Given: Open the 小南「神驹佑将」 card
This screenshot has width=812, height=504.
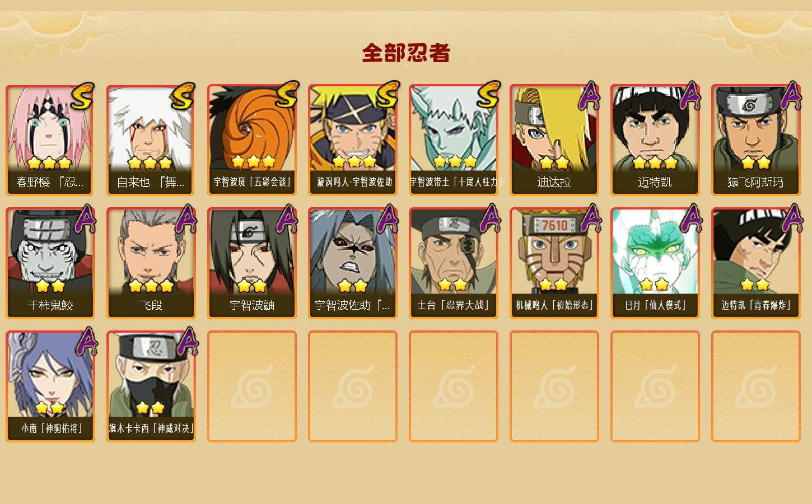Looking at the screenshot, I should (x=50, y=386).
